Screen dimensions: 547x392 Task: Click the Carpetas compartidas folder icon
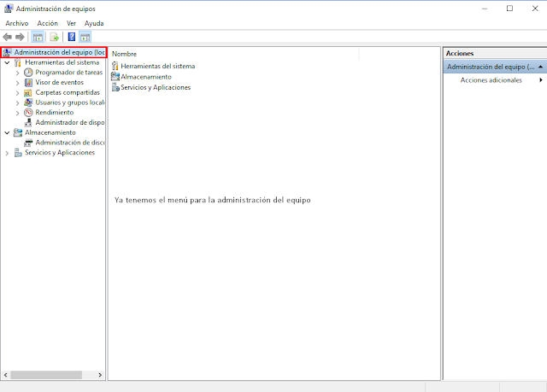28,93
